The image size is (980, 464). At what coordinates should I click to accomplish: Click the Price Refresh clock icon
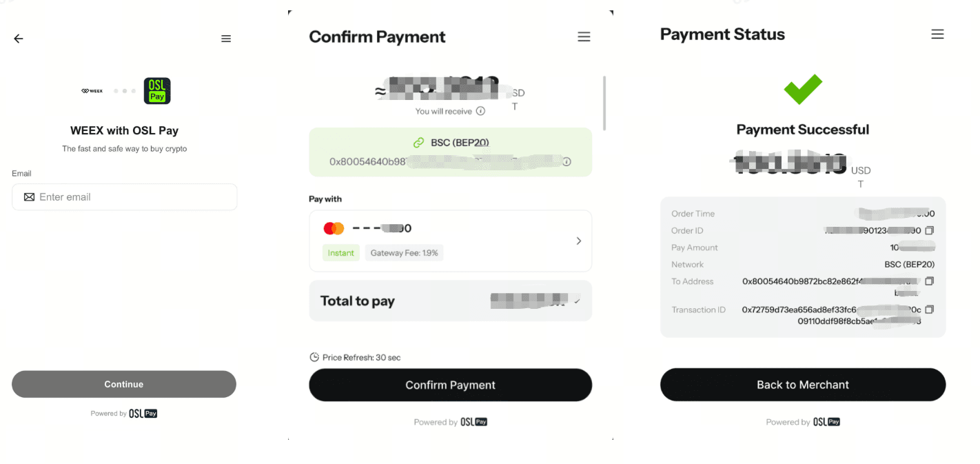(314, 357)
